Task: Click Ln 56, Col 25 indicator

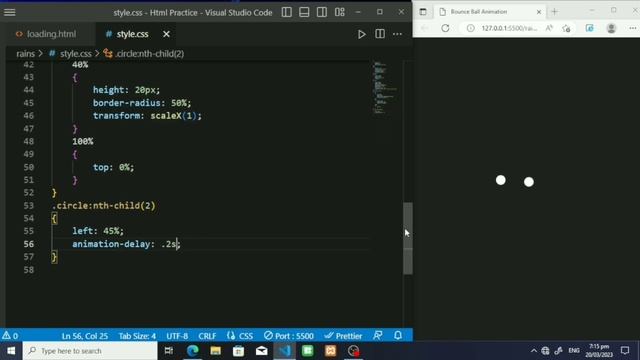Action: click(x=84, y=336)
